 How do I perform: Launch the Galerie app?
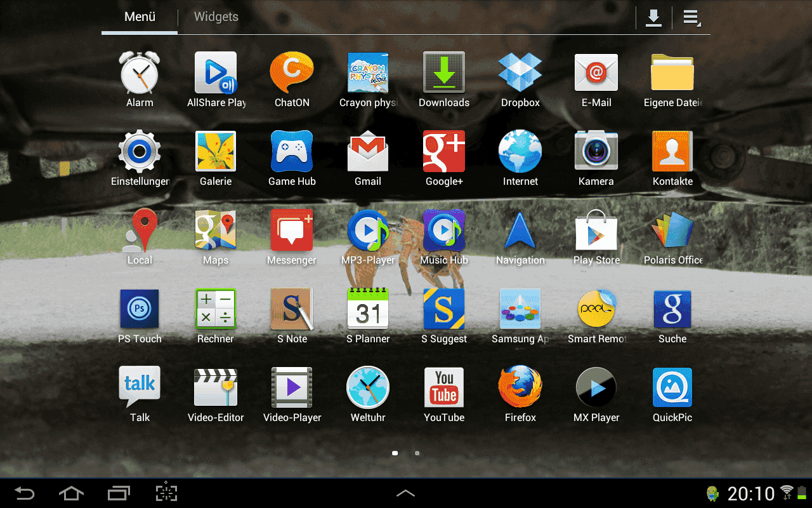[216, 159]
